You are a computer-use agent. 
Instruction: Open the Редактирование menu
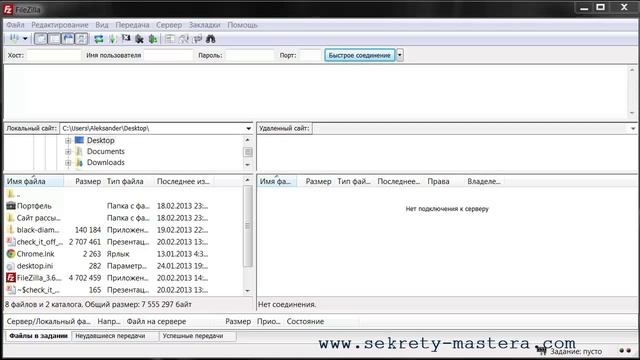tap(60, 25)
